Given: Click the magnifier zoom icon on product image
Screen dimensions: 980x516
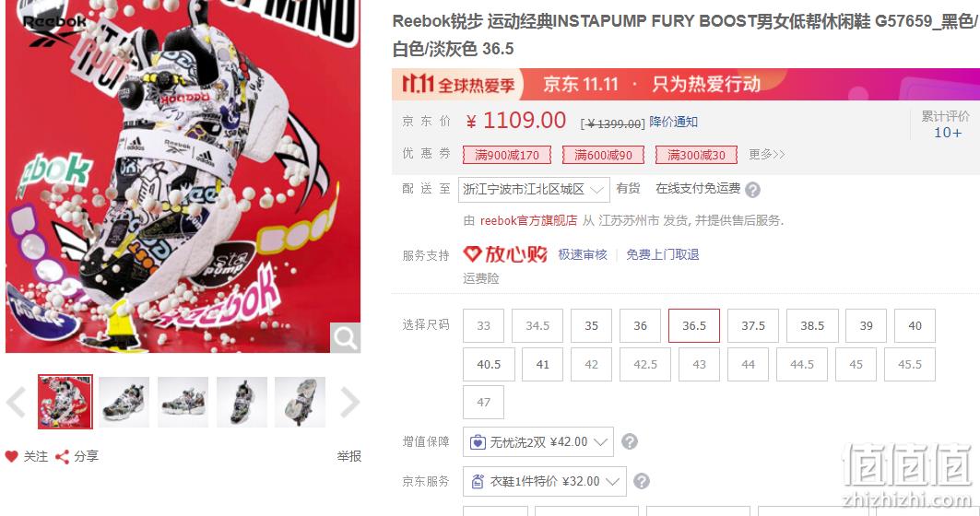Looking at the screenshot, I should click(345, 338).
